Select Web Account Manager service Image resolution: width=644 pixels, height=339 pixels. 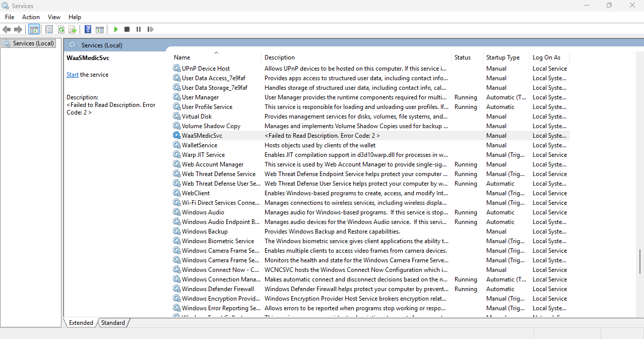coord(371,164)
